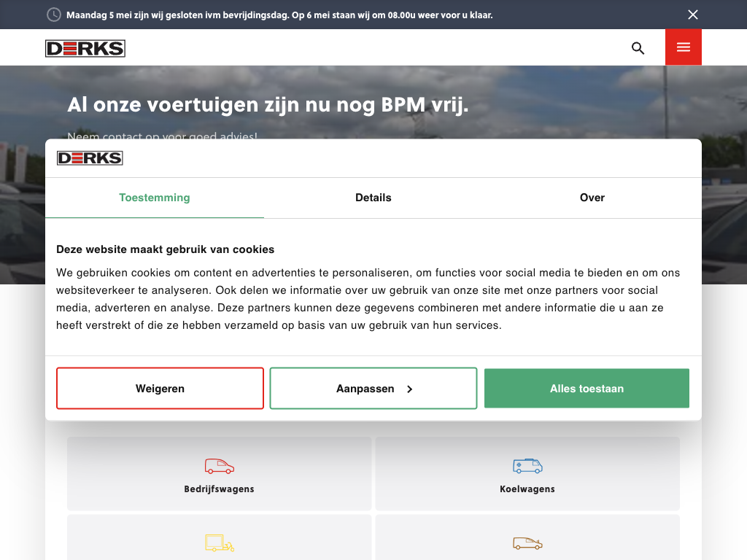Open the red hamburger menu
Image resolution: width=747 pixels, height=560 pixels.
(683, 47)
